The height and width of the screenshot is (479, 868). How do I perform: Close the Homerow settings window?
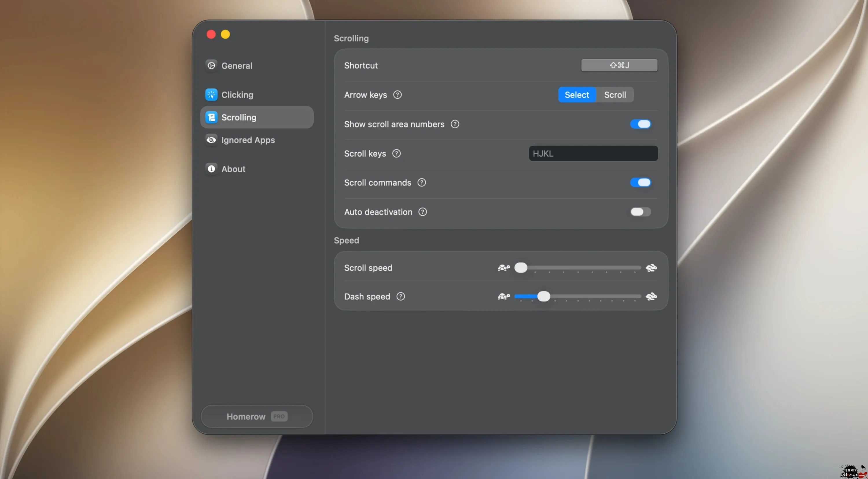[x=211, y=34]
